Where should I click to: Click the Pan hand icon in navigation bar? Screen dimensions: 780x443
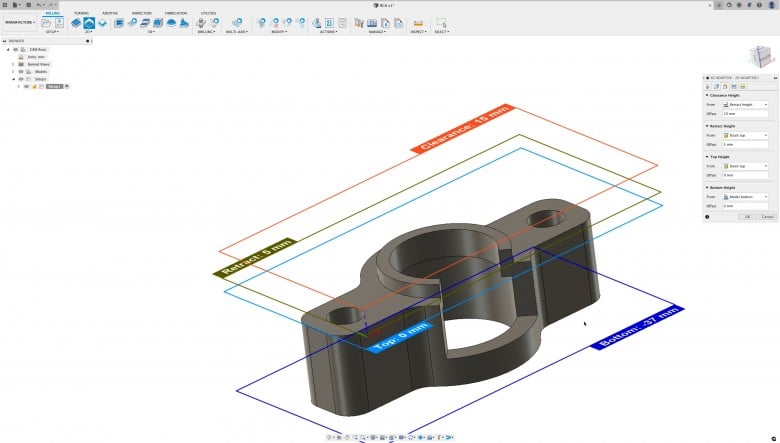pos(345,437)
